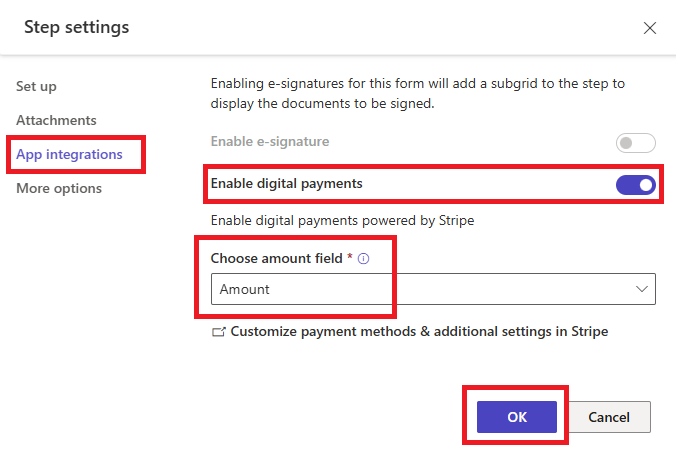Screen dimensions: 676x451
Task: Select the App integrations tab
Action: click(x=69, y=154)
